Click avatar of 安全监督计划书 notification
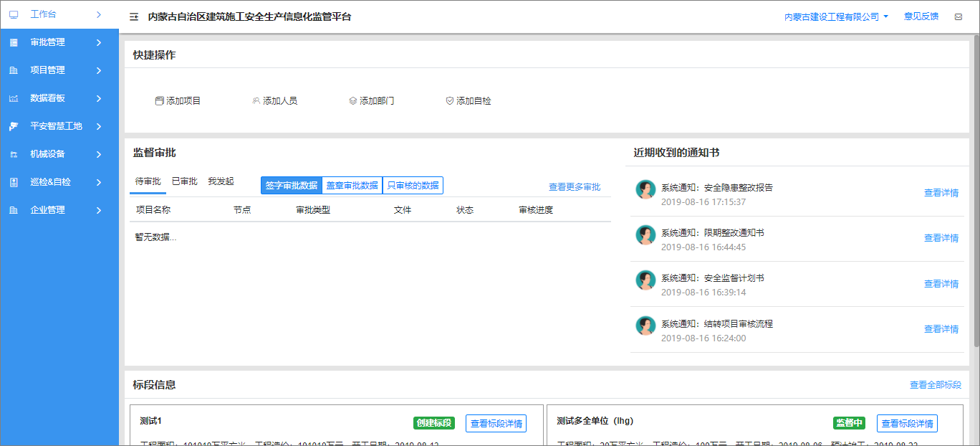The image size is (980, 446). [x=645, y=280]
